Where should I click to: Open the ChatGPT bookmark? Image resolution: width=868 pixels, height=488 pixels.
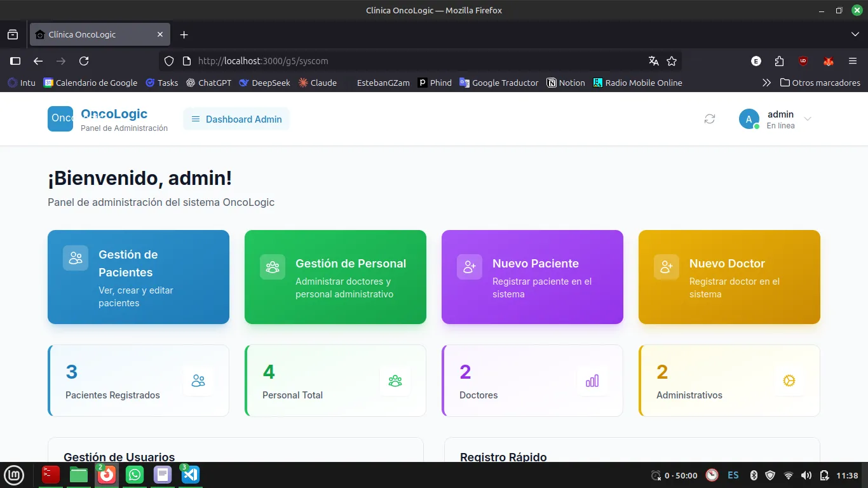(208, 83)
